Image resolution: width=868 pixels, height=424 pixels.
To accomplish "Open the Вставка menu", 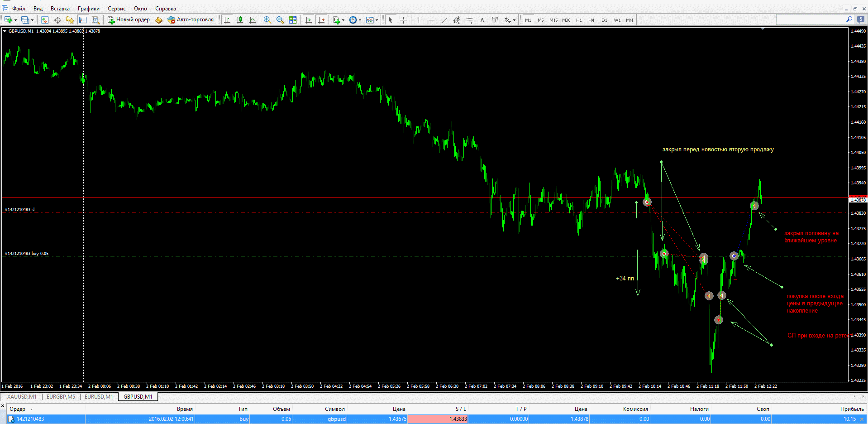I will coord(60,9).
